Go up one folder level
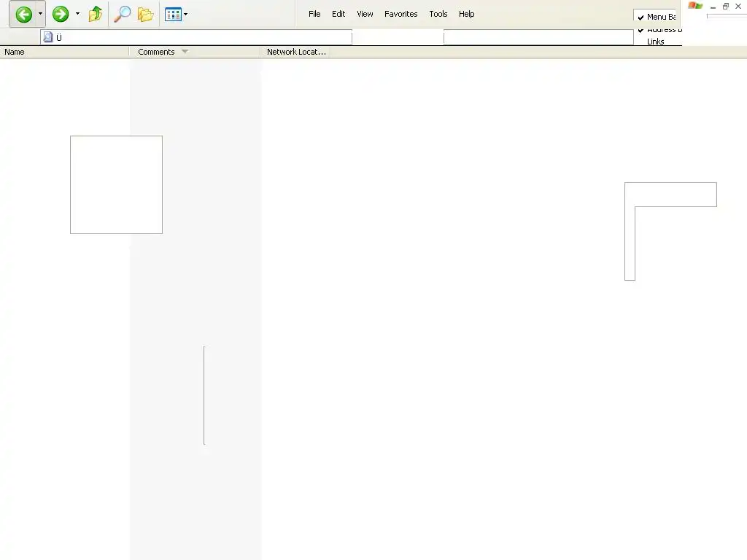The image size is (747, 560). point(96,15)
